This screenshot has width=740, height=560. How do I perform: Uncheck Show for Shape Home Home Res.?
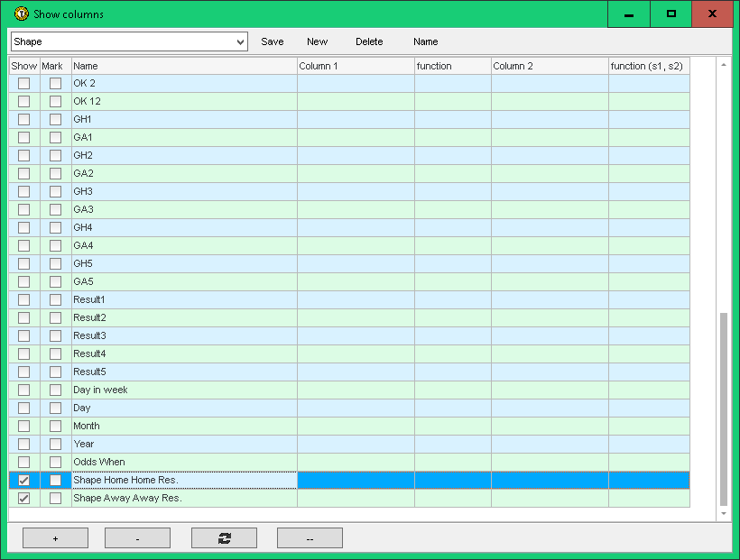point(24,481)
